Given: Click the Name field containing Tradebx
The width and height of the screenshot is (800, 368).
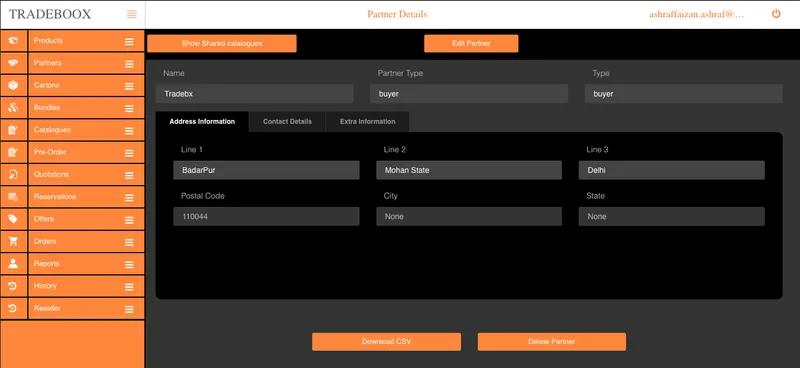Looking at the screenshot, I should point(255,94).
